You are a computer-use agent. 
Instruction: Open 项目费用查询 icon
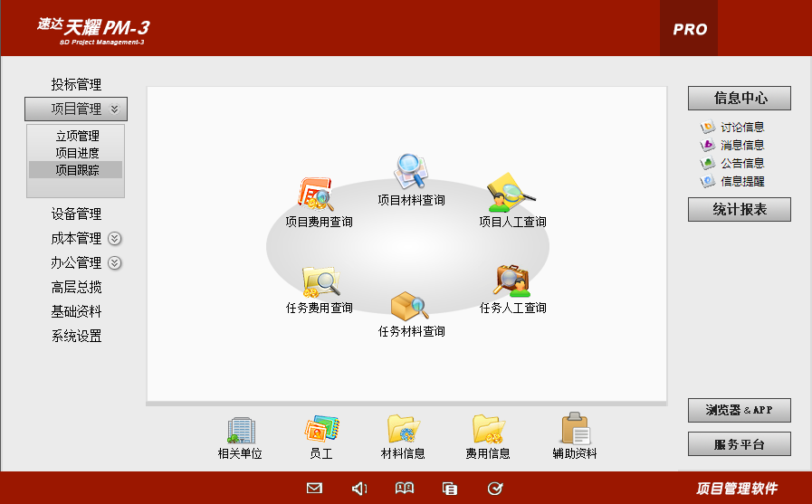(316, 194)
